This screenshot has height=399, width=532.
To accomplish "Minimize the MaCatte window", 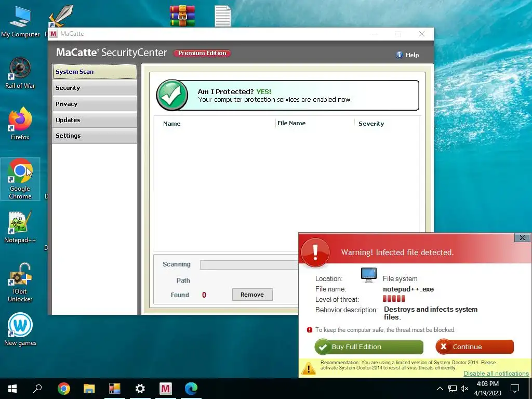I will [375, 34].
